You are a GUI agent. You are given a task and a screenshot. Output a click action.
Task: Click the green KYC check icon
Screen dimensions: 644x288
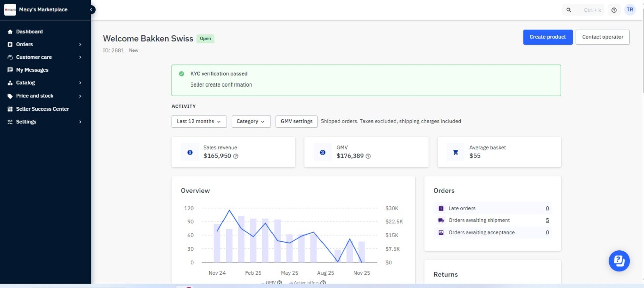[181, 74]
